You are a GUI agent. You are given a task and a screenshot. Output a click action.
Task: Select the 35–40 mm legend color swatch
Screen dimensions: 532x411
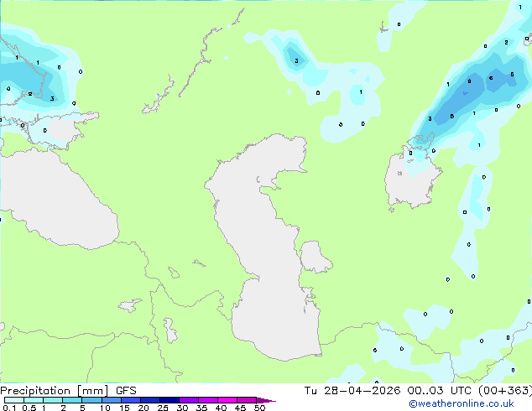tap(208, 400)
